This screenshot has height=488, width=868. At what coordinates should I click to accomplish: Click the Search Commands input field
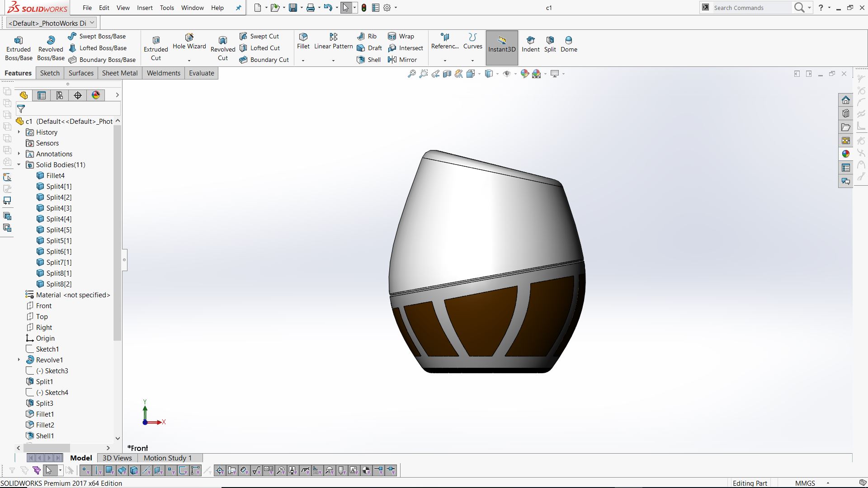click(750, 8)
